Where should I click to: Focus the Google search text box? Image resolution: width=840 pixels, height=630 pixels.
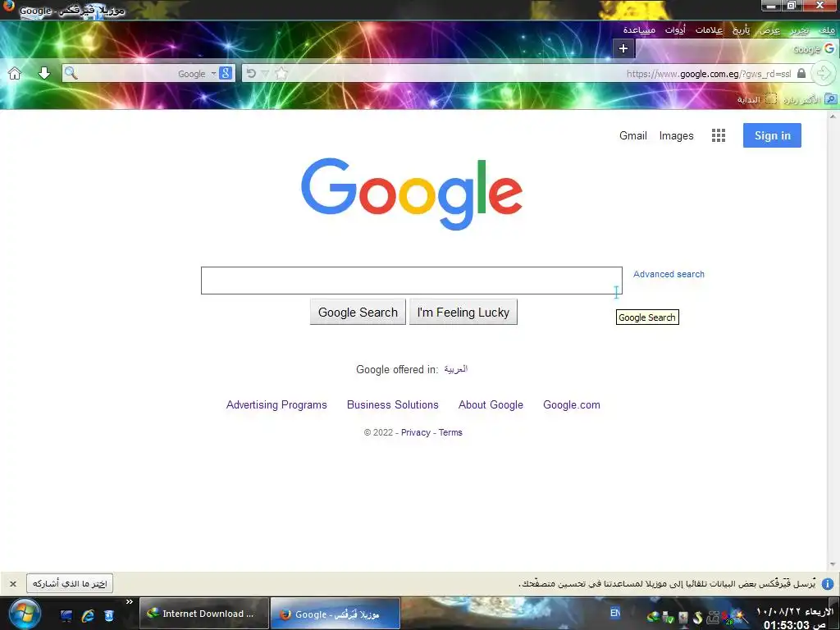click(x=412, y=281)
